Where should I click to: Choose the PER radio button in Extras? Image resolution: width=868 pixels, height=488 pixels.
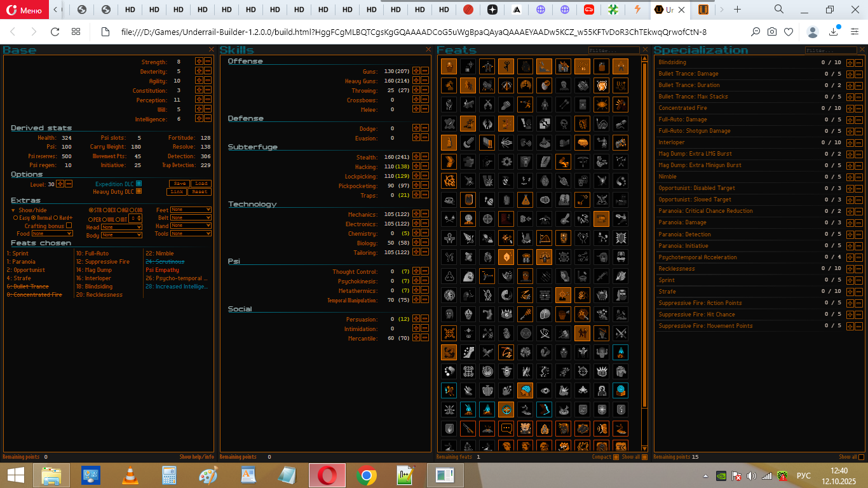click(91, 219)
